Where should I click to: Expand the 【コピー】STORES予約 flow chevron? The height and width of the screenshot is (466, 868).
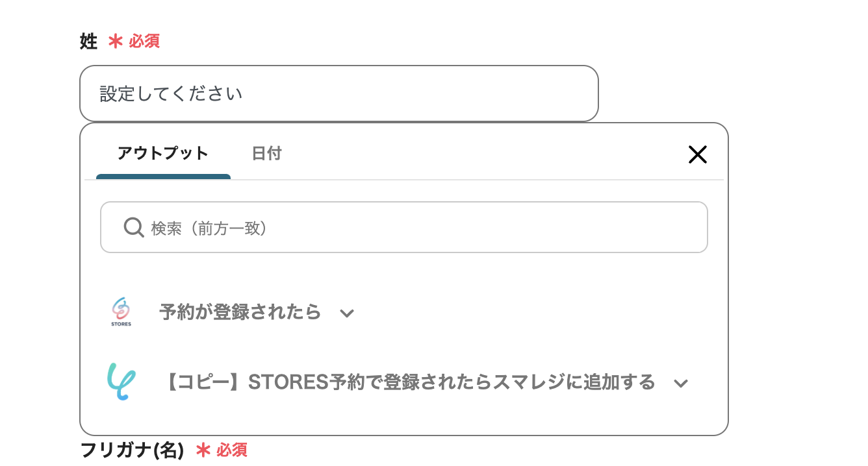click(x=680, y=384)
